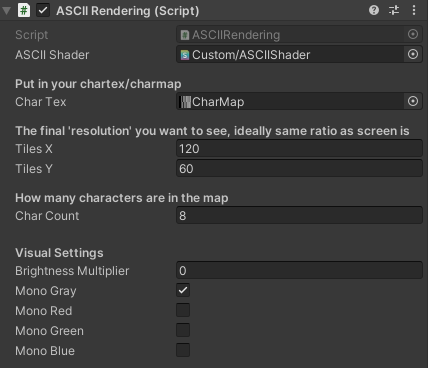Open the component three-dot context menu
The height and width of the screenshot is (368, 428).
[414, 10]
